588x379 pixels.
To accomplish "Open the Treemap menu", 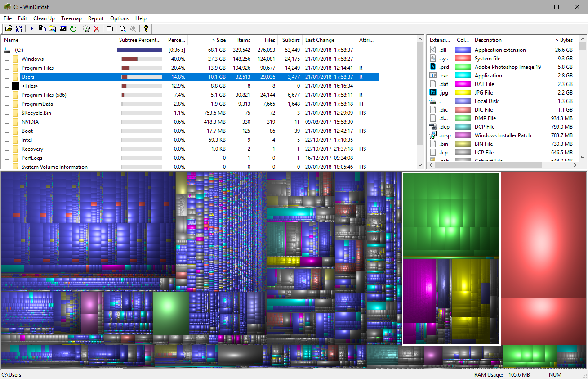I will click(71, 18).
